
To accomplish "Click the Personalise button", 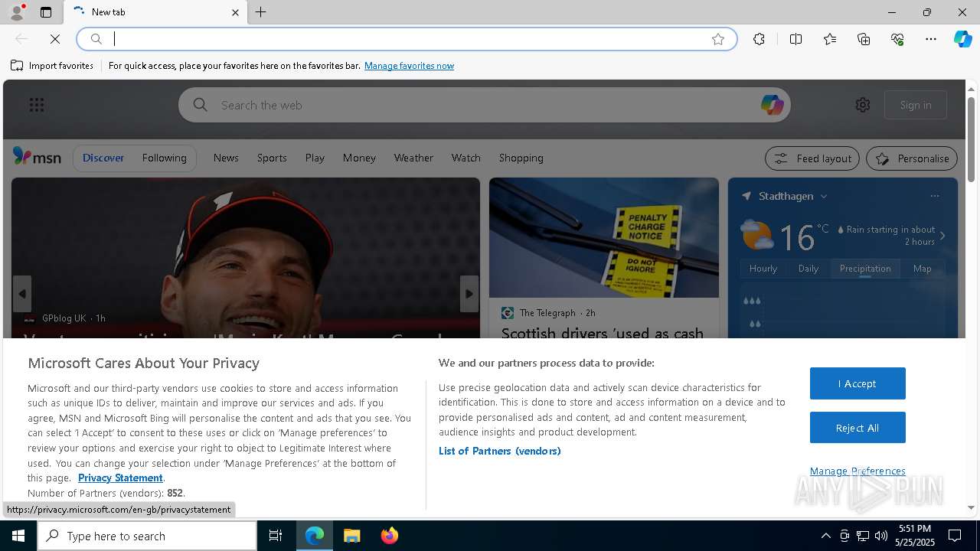I will 912,158.
